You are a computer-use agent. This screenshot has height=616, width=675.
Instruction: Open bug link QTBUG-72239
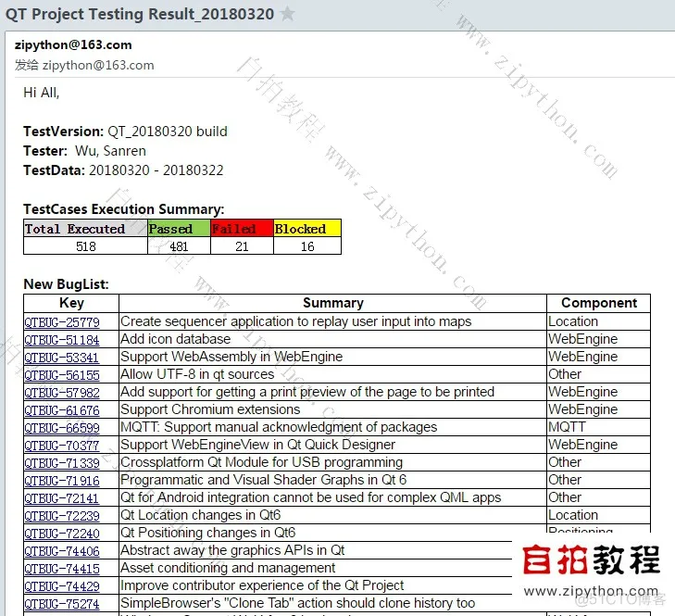pos(62,516)
